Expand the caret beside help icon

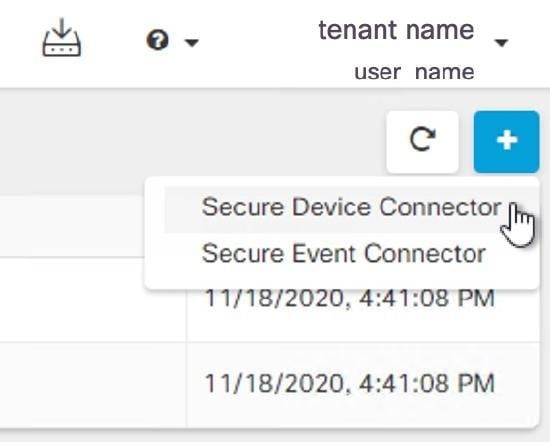tap(192, 42)
